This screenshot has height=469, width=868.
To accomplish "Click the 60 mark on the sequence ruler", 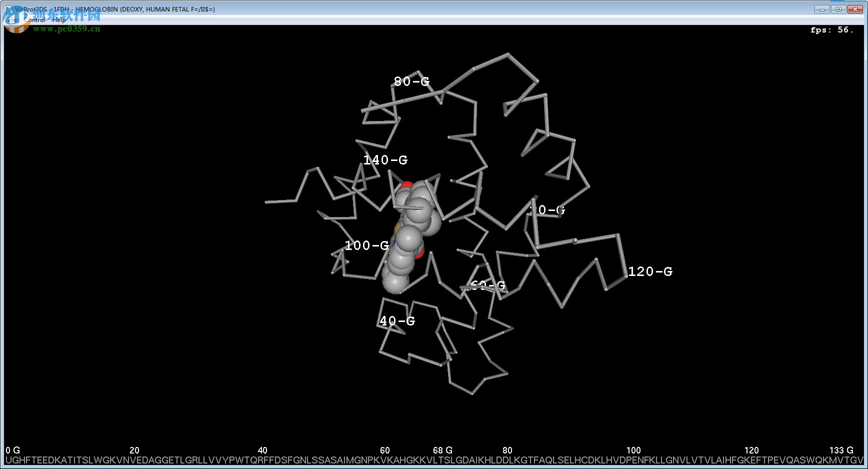I will pyautogui.click(x=384, y=450).
